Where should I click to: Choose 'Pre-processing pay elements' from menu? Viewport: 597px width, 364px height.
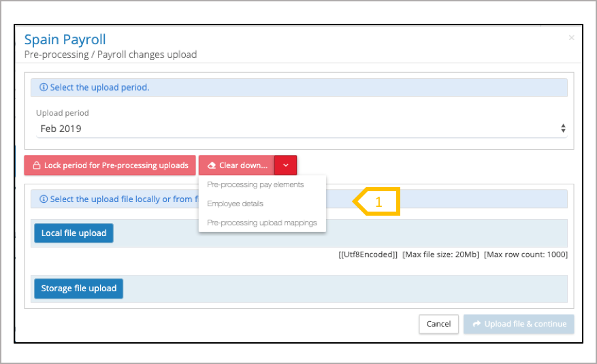click(x=255, y=184)
